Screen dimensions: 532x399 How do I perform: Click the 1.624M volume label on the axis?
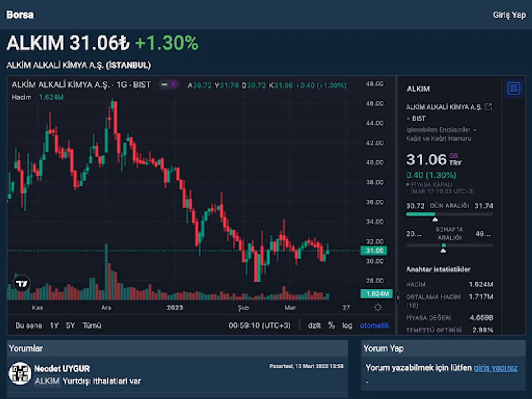tap(376, 293)
